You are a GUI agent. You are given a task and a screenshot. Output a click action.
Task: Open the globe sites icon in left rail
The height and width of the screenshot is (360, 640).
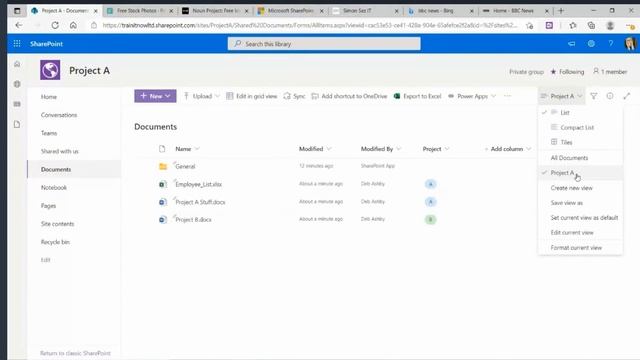click(x=17, y=84)
